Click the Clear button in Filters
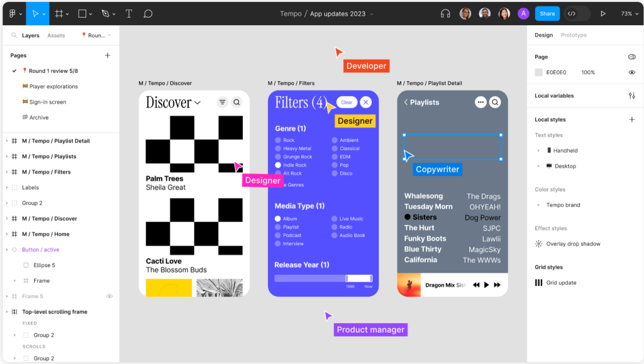This screenshot has width=644, height=364. (x=347, y=102)
